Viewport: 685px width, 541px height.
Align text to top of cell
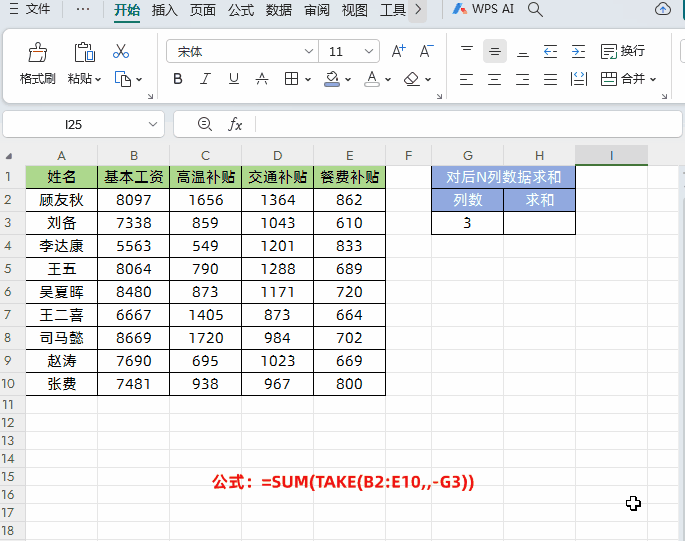coord(467,51)
